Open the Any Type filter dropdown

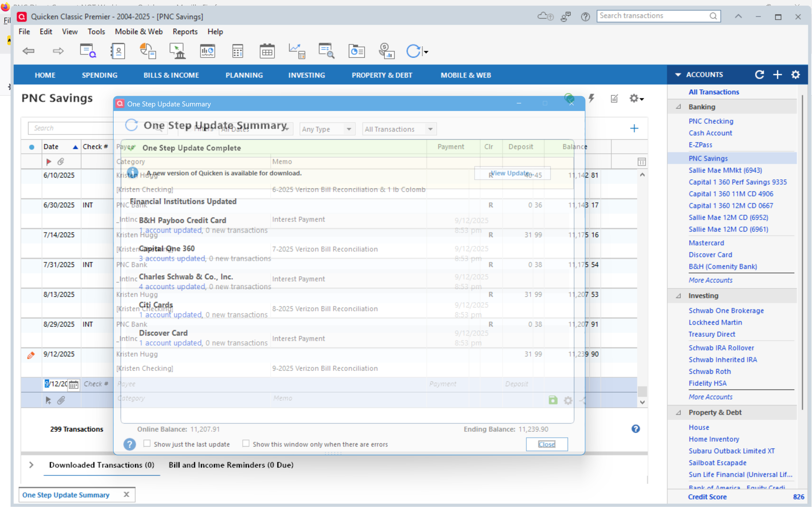coord(349,129)
